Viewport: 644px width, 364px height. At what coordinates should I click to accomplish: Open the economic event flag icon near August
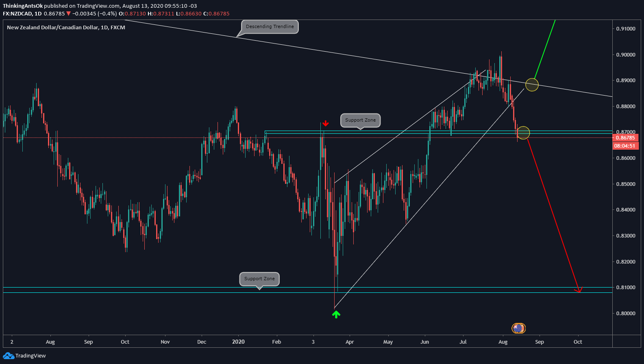pos(518,328)
